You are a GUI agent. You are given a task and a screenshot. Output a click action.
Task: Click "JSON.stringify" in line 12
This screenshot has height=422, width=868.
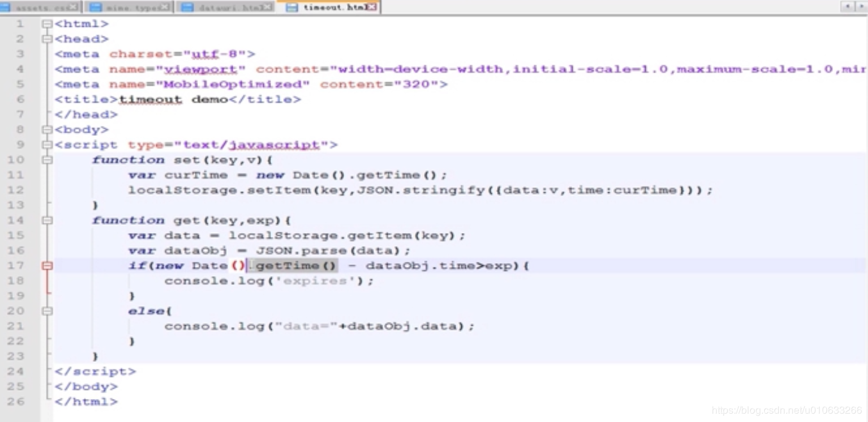[420, 190]
